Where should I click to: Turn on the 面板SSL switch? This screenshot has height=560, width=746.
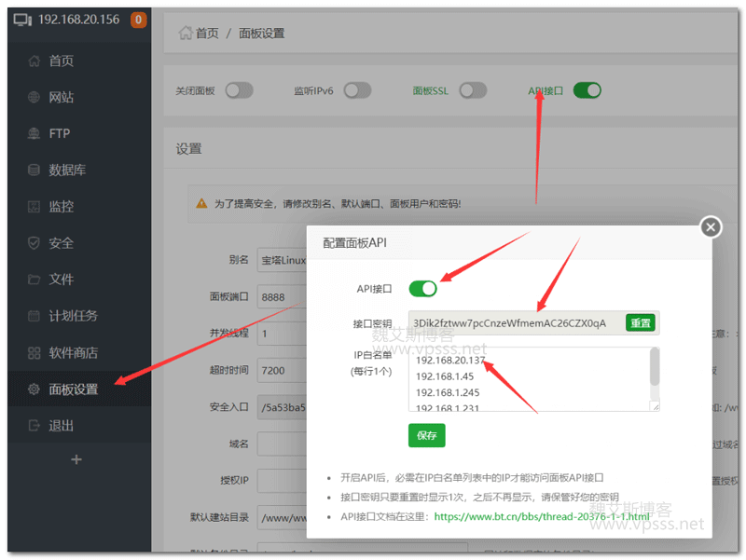(x=473, y=90)
